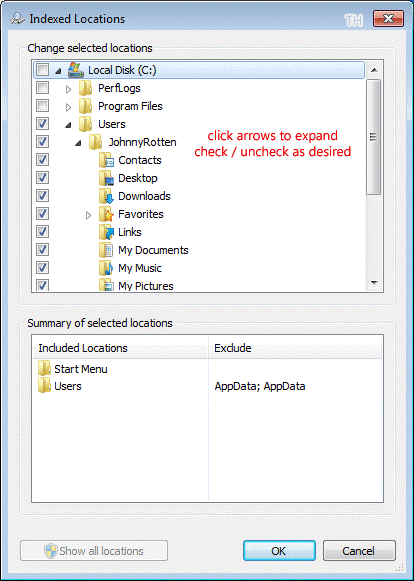Click the Local Disk (C:) drive icon

tap(76, 70)
